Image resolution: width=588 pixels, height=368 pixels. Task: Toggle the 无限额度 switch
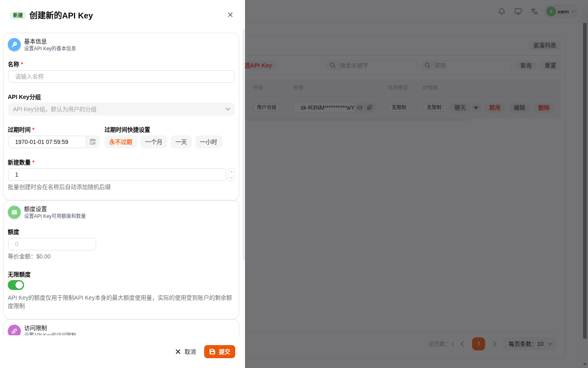point(16,285)
